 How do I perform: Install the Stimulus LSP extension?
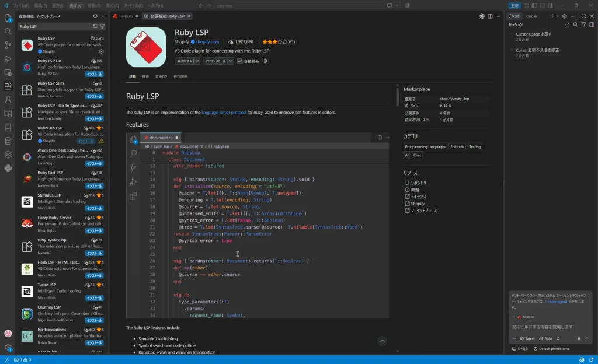pyautogui.click(x=94, y=209)
